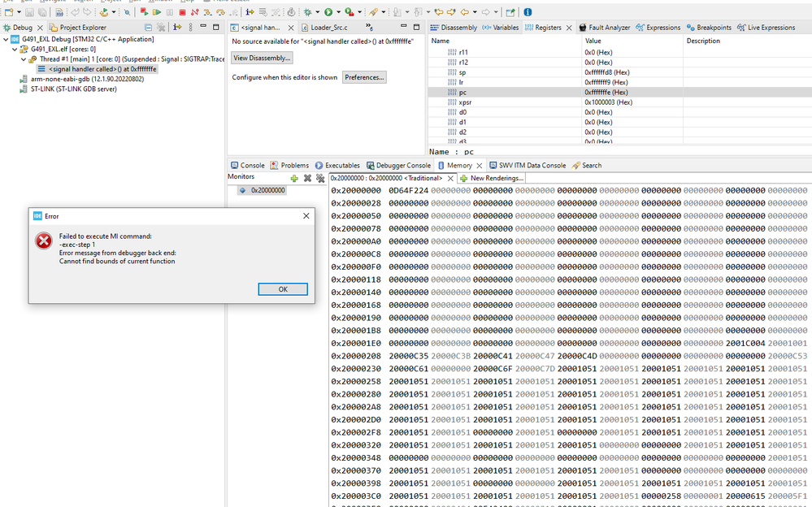Click the pc register value cell

tap(632, 92)
